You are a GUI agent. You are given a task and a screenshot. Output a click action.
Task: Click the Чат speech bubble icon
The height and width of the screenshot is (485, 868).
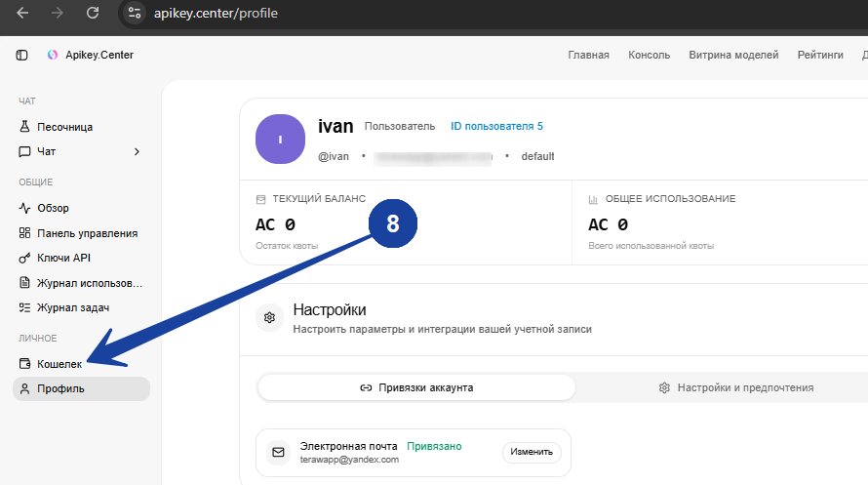tap(24, 151)
